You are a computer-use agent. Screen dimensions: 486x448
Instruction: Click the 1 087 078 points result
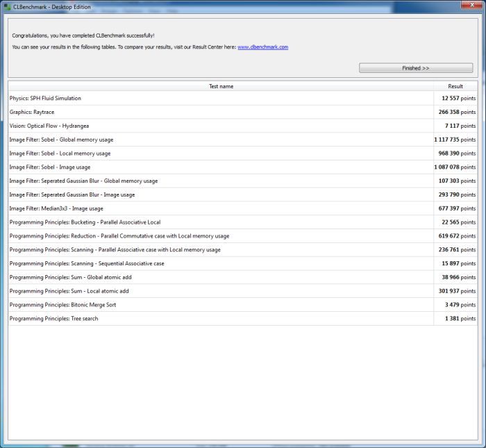[455, 167]
